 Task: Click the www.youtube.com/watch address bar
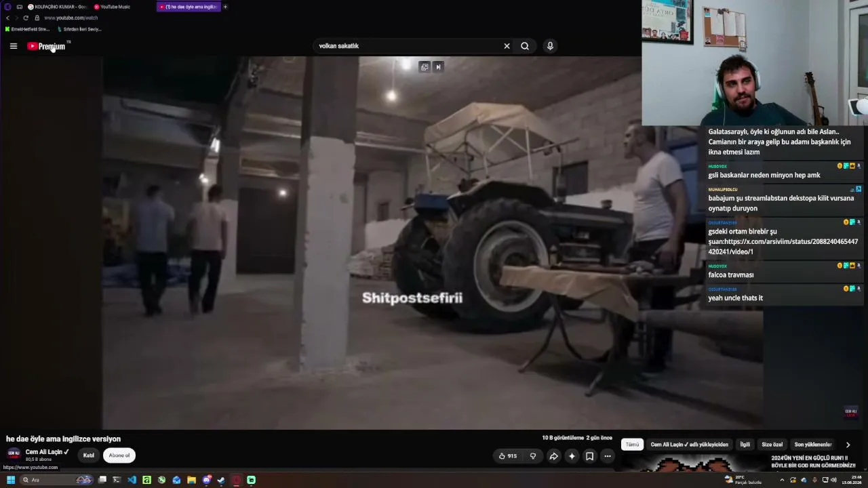(x=71, y=18)
